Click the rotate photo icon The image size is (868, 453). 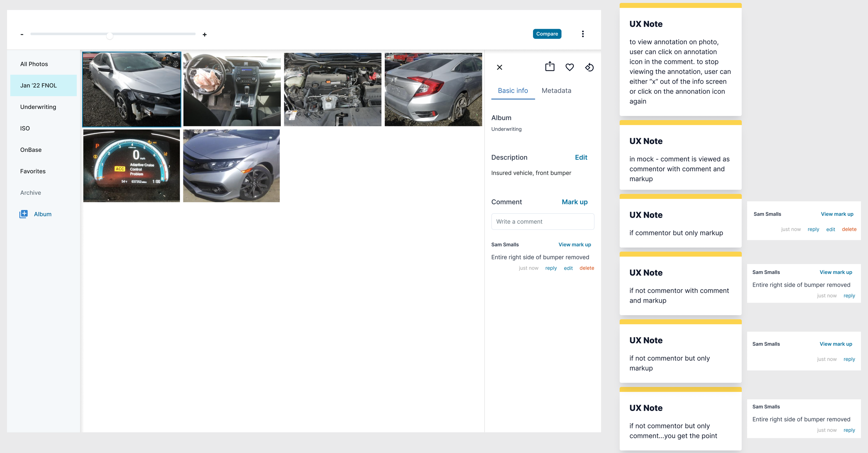pyautogui.click(x=589, y=67)
